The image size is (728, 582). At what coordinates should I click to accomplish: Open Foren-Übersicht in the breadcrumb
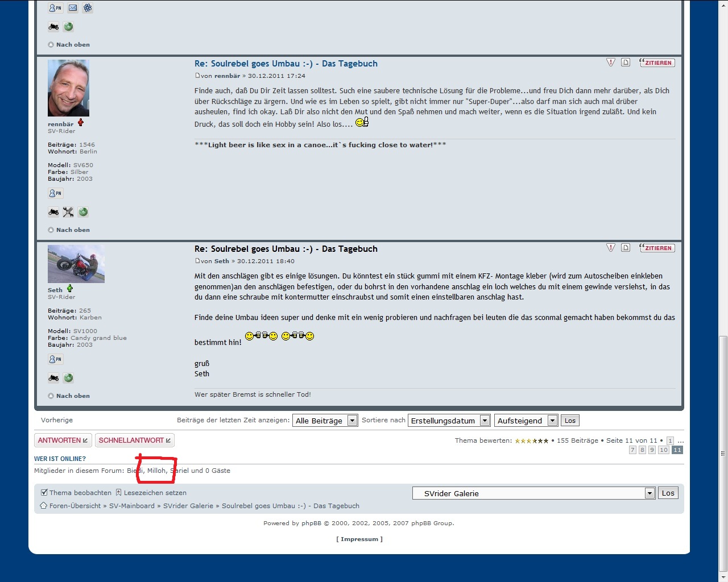(75, 506)
